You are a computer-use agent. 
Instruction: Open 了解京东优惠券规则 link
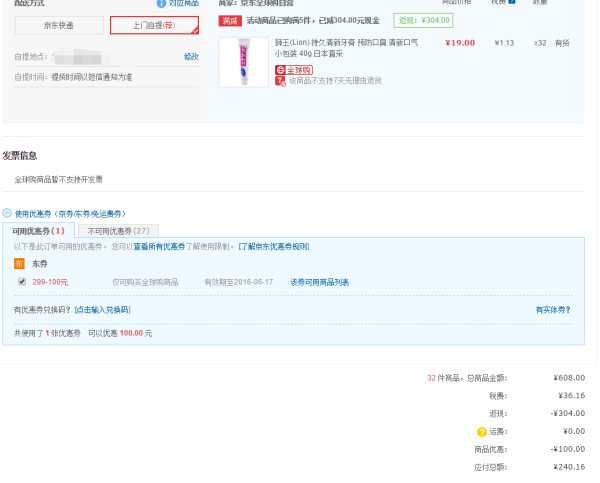point(274,247)
